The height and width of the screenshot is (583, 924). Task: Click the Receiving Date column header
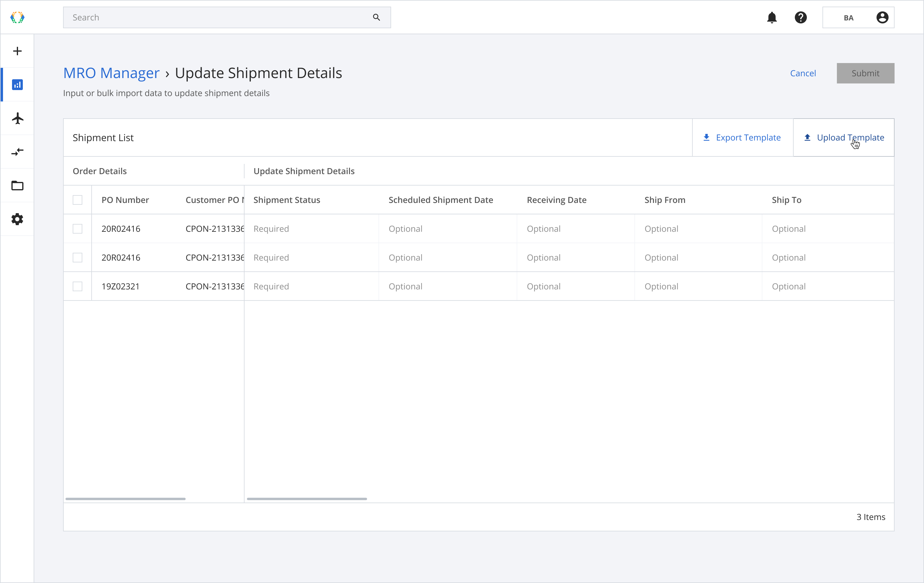(556, 200)
